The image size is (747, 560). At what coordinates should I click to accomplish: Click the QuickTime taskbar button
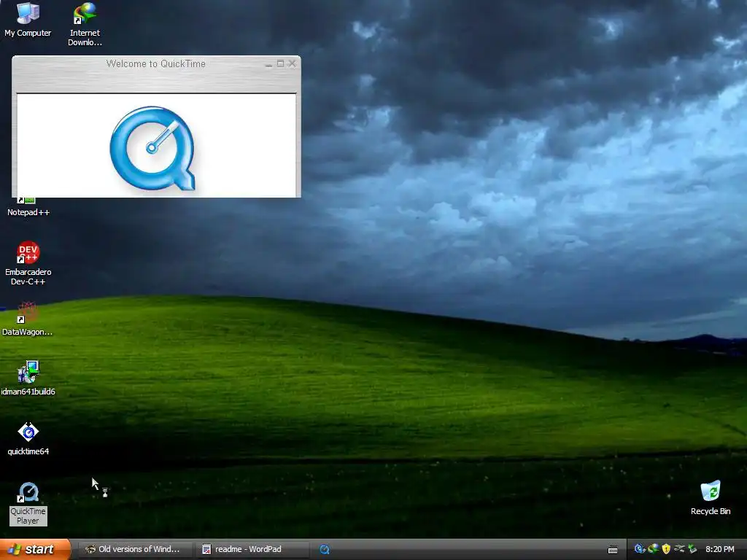point(325,550)
